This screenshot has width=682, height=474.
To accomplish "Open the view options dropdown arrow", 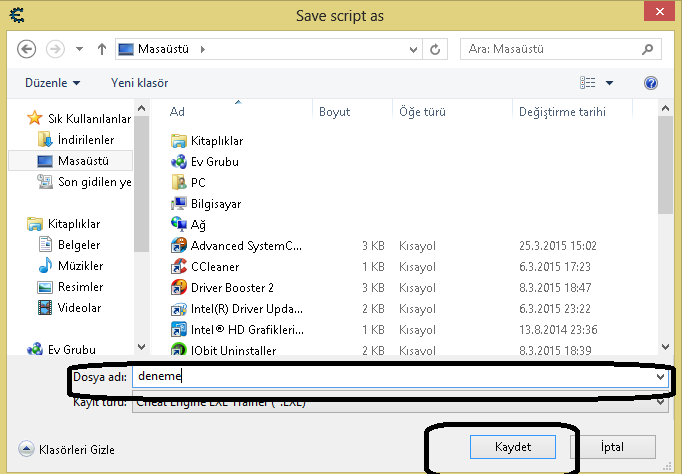I will (x=609, y=83).
